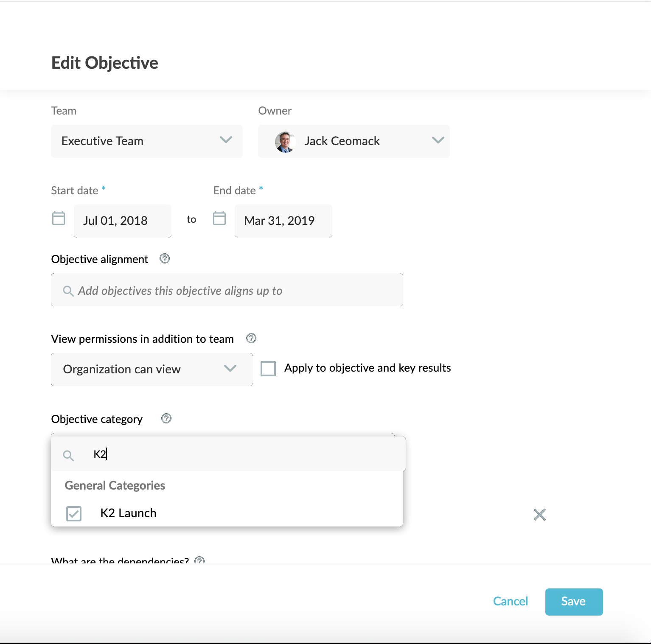Save the objective changes
This screenshot has width=651, height=644.
[573, 602]
